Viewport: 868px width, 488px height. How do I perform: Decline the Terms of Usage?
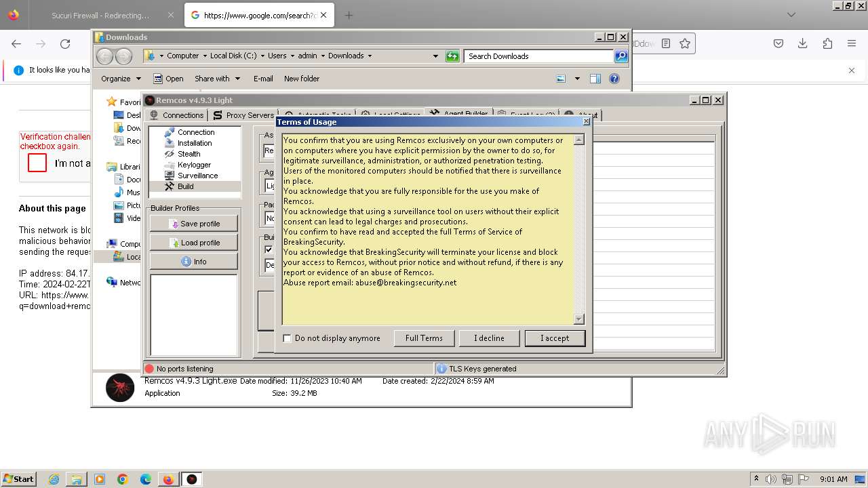[x=489, y=338]
